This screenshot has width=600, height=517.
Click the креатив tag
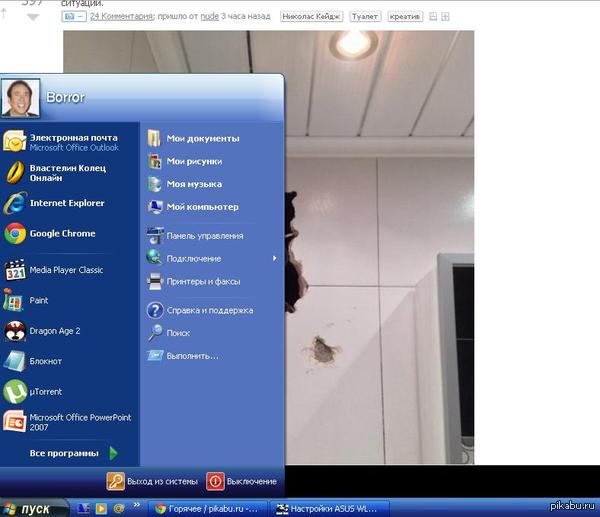click(405, 16)
